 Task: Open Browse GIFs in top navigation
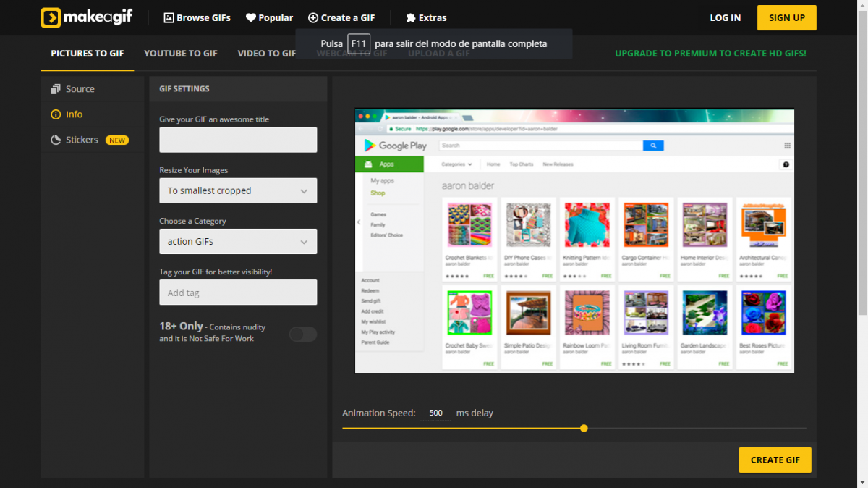[x=197, y=17]
